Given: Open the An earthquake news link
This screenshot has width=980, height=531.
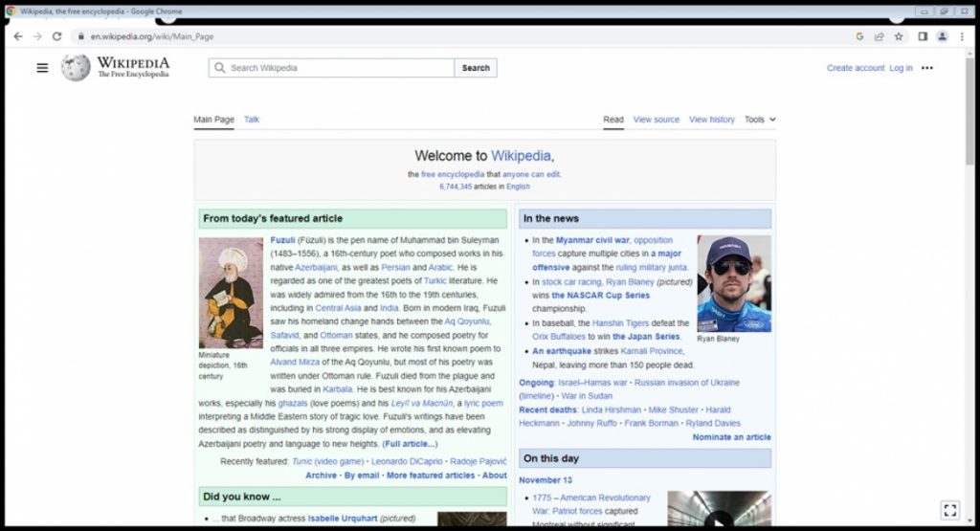Looking at the screenshot, I should pos(561,351).
